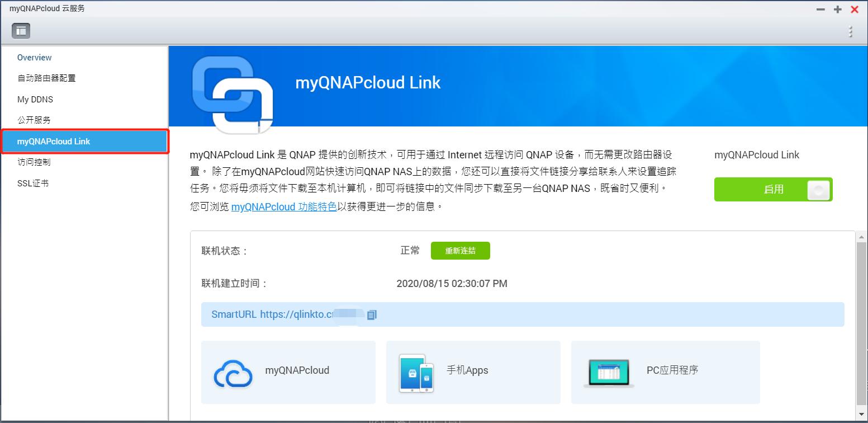Toggle the sidebar panel icon
This screenshot has height=423, width=868.
(x=21, y=31)
